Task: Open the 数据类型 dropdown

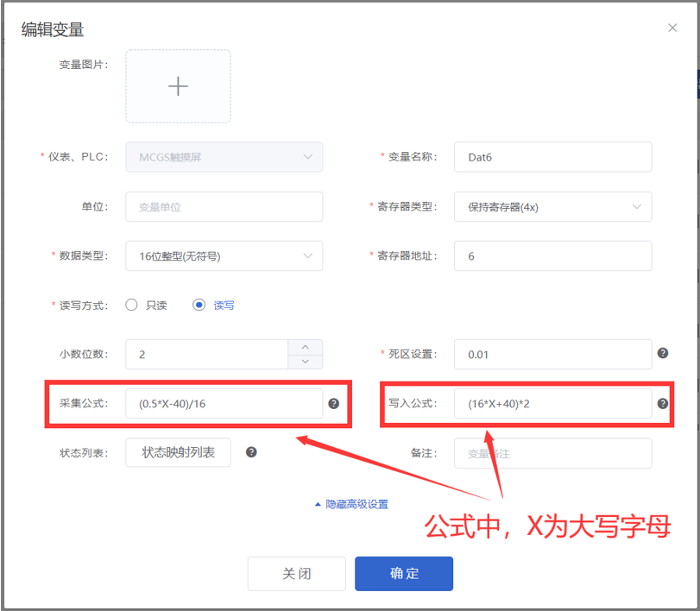Action: tap(224, 255)
